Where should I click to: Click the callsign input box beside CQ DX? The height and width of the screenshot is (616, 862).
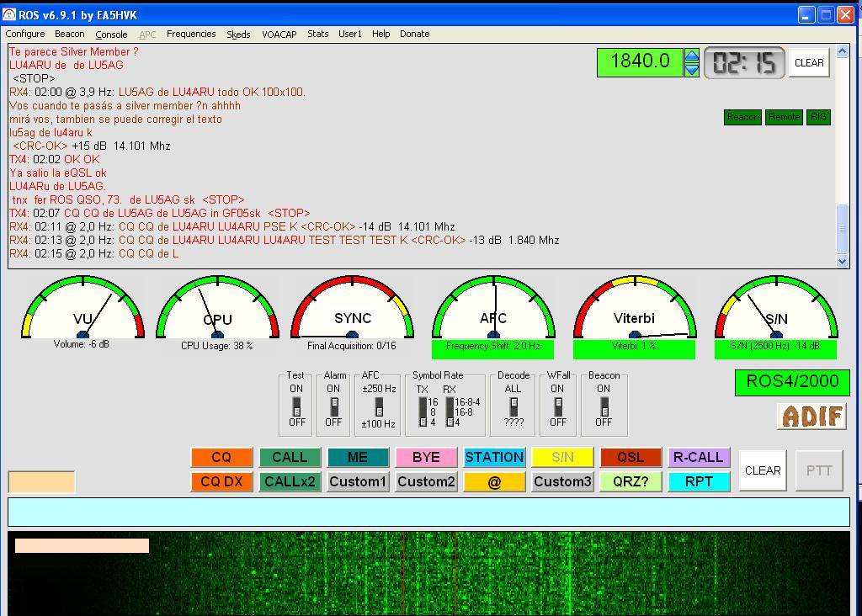pyautogui.click(x=41, y=482)
